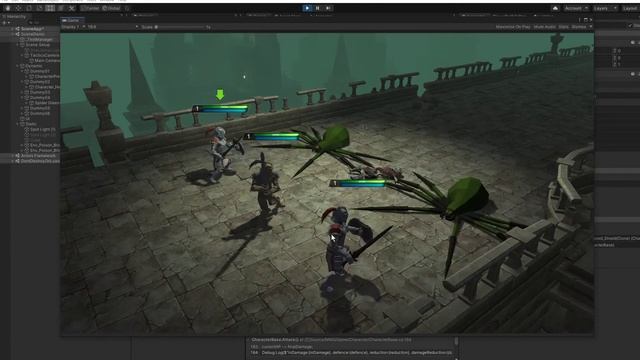Viewport: 640px width, 360px height.
Task: Click the Pause button
Action: click(318, 8)
